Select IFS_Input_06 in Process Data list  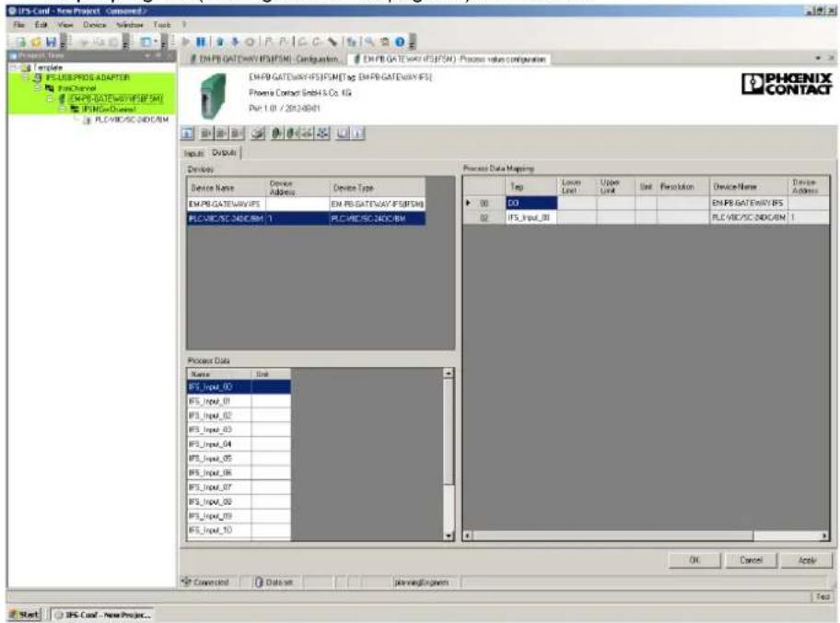coord(239,474)
